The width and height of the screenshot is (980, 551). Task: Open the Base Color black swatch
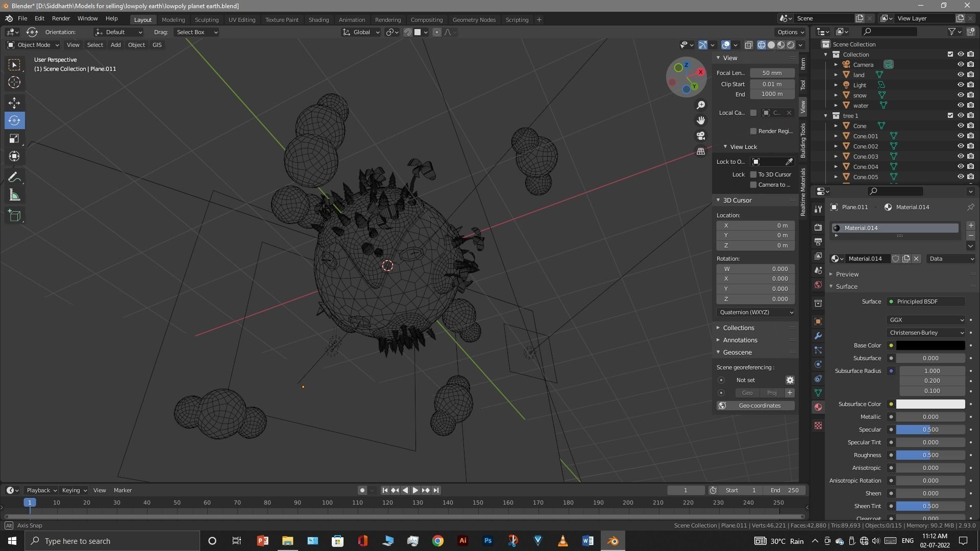[930, 345]
